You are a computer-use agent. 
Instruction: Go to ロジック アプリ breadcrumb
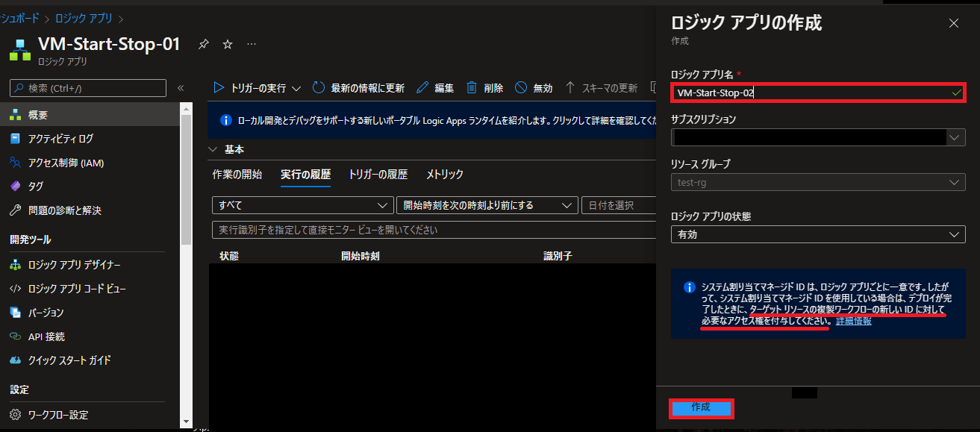[85, 18]
